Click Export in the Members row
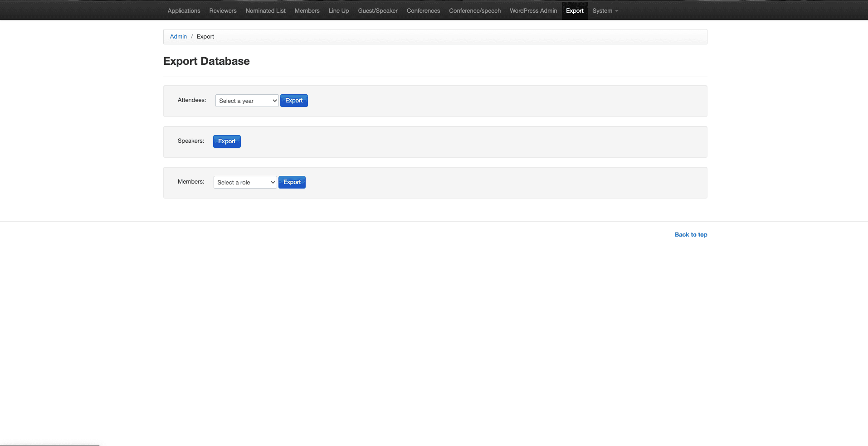 (292, 182)
